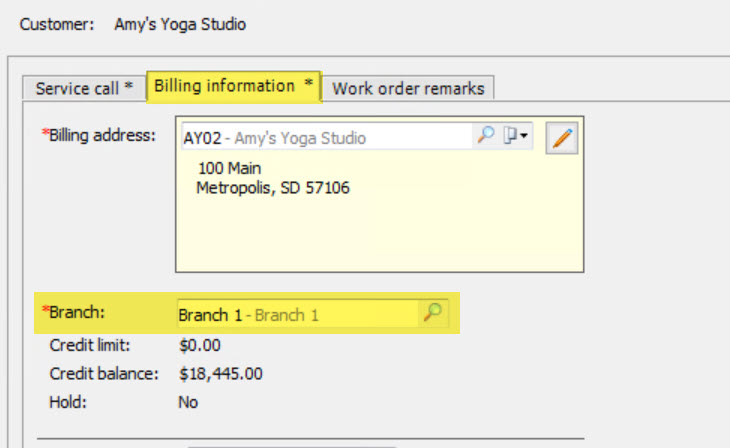The height and width of the screenshot is (448, 730).
Task: Click the $0.00 credit limit value
Action: [x=200, y=345]
